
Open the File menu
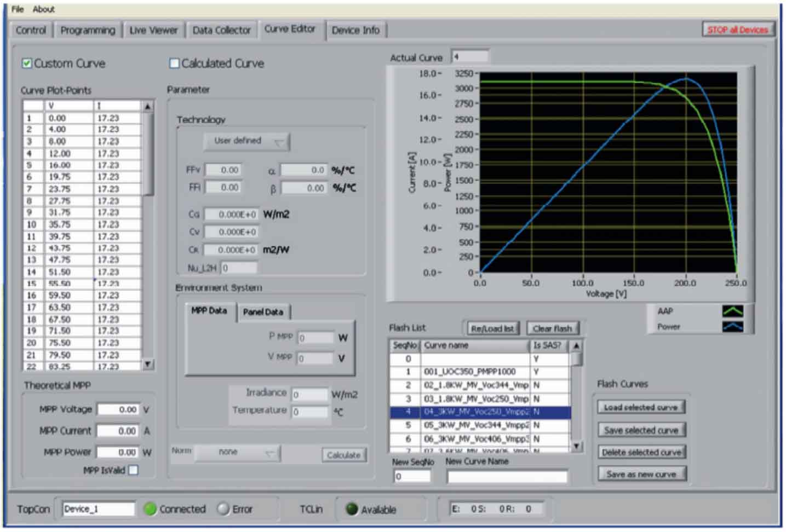pyautogui.click(x=18, y=9)
